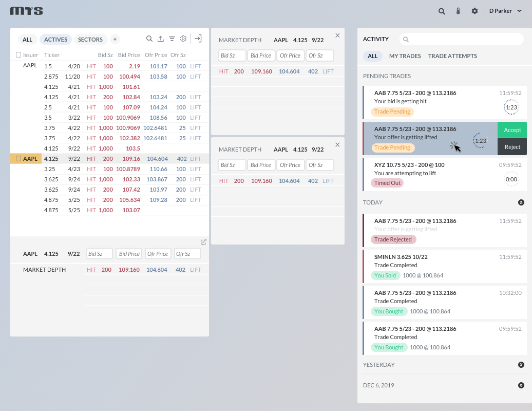Open the 'Your bid is getting hit' card

tap(445, 102)
